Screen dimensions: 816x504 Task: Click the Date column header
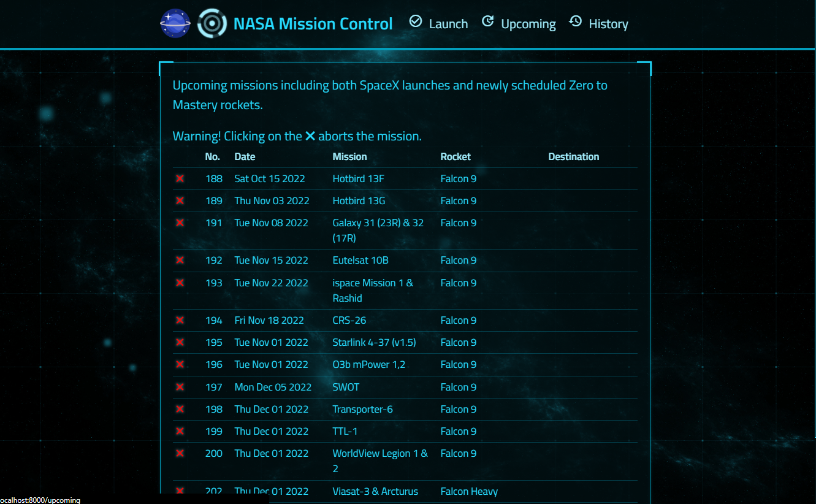(x=245, y=156)
